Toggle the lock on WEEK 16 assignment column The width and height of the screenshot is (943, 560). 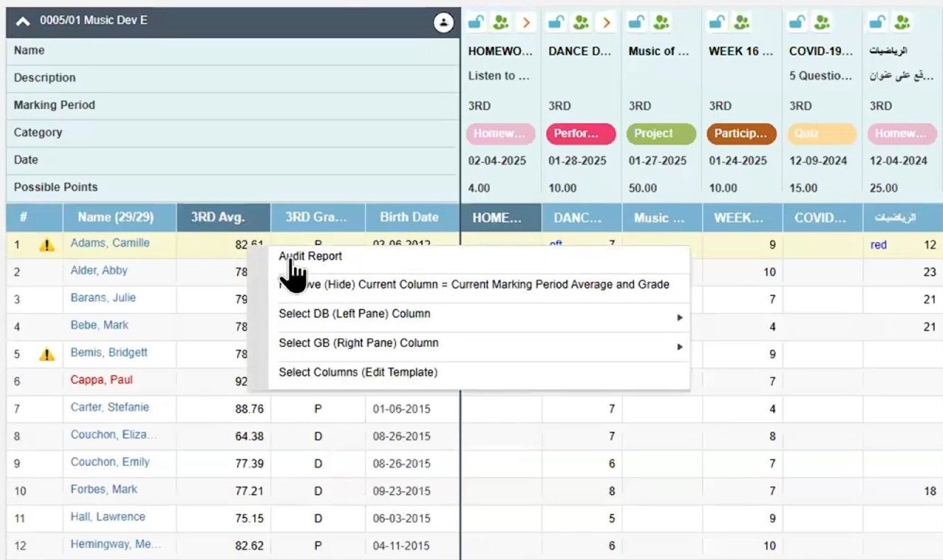point(717,22)
